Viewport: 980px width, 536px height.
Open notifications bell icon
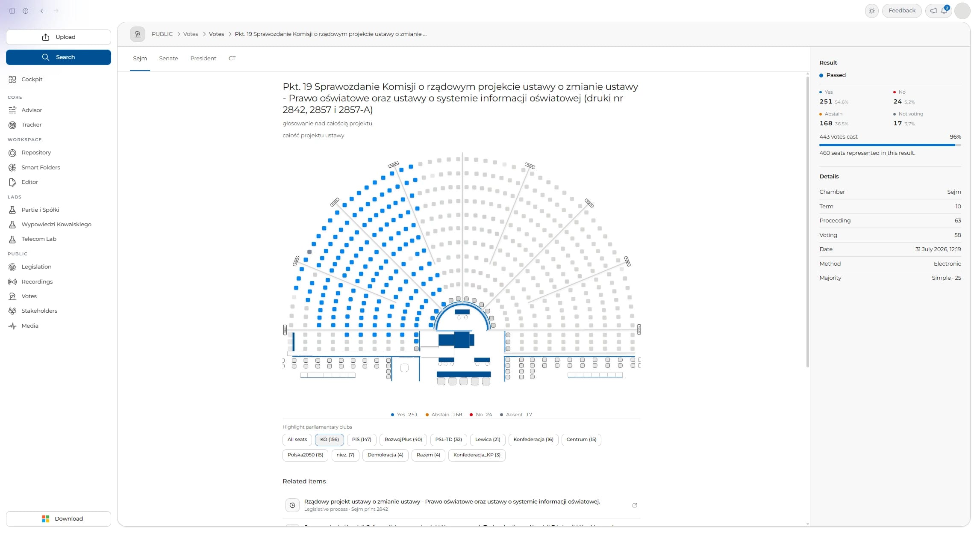[x=944, y=10]
